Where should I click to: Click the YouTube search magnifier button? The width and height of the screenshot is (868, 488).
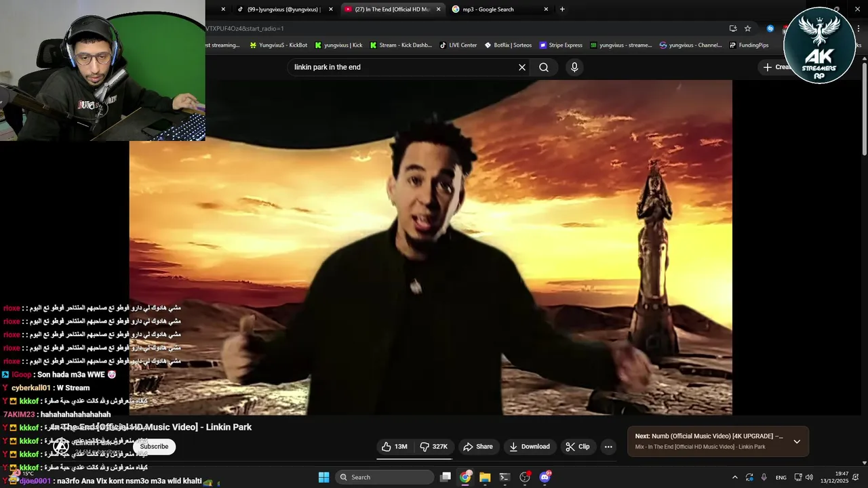(x=544, y=67)
